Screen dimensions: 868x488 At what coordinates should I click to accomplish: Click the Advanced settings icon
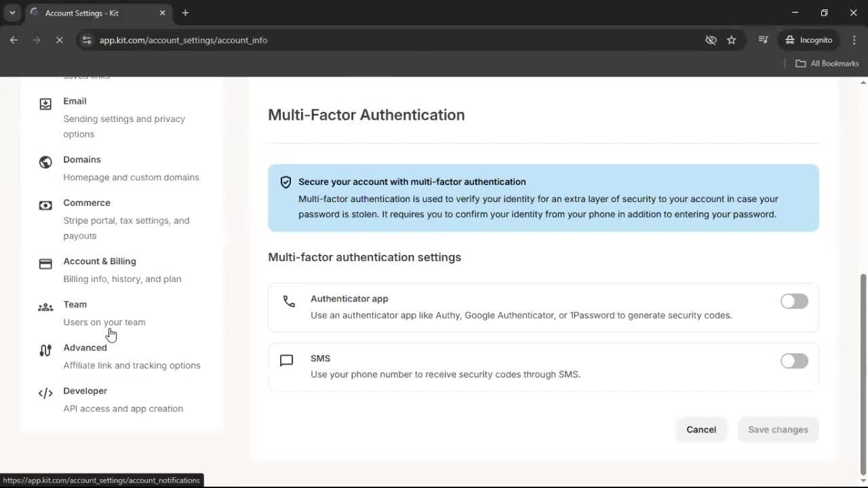coord(45,350)
